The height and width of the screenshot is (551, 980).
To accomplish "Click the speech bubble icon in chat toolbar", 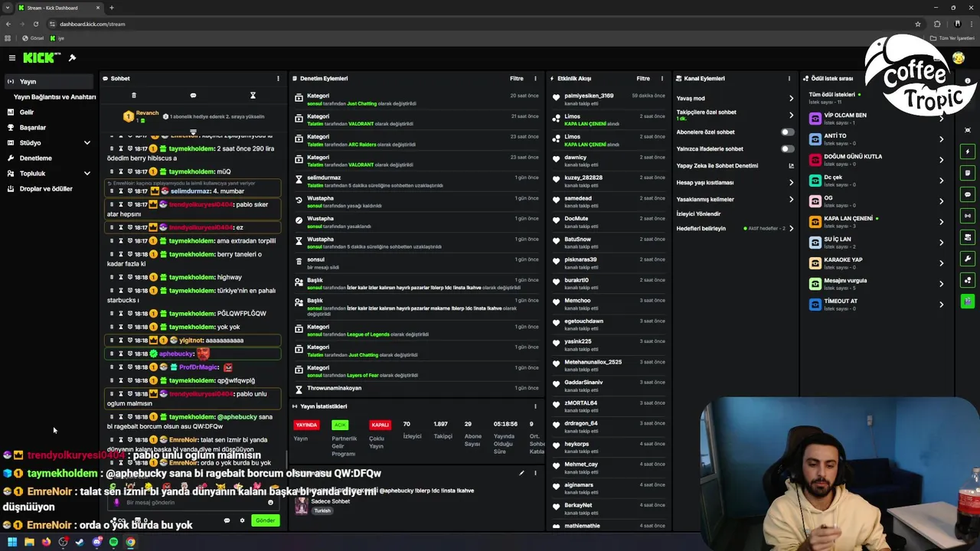I will (x=193, y=96).
